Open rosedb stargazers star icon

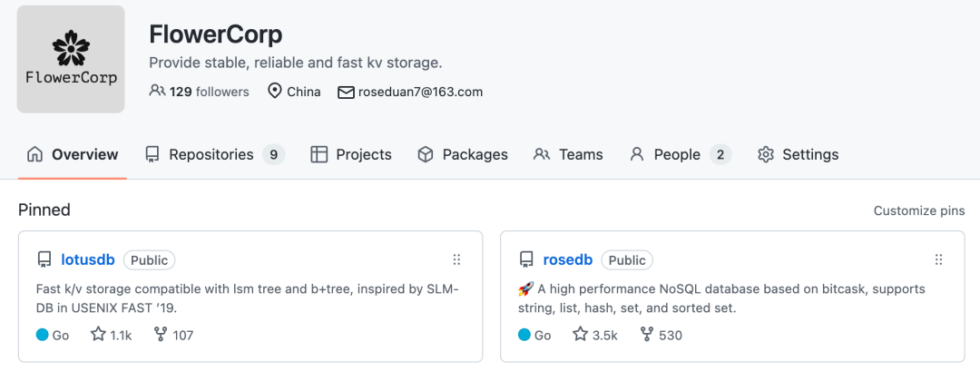580,335
